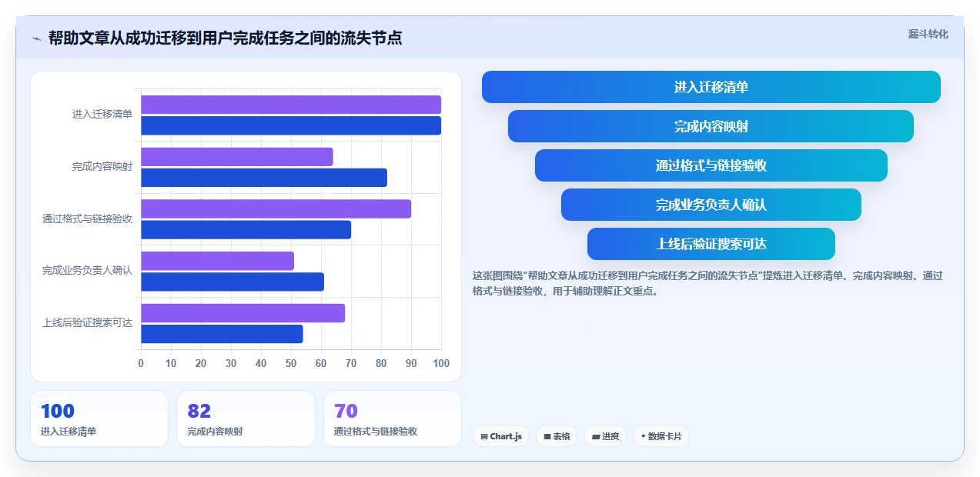Select the 完成内容映射 funnel stage

(711, 126)
